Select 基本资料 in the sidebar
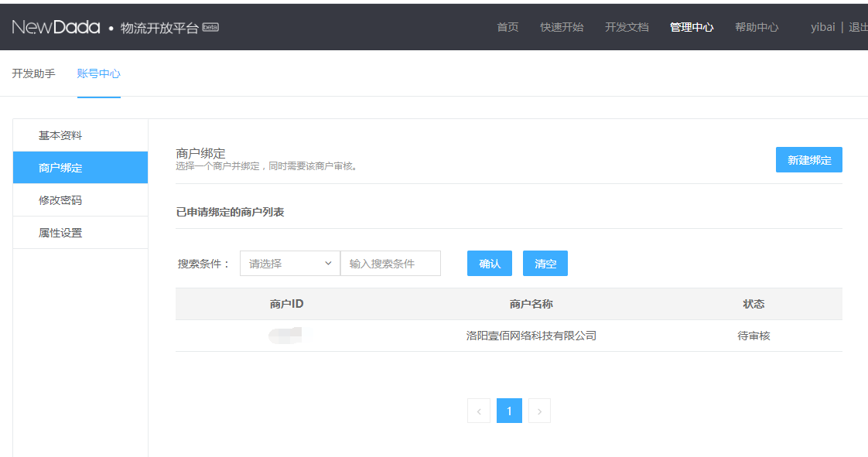868x457 pixels. click(60, 136)
